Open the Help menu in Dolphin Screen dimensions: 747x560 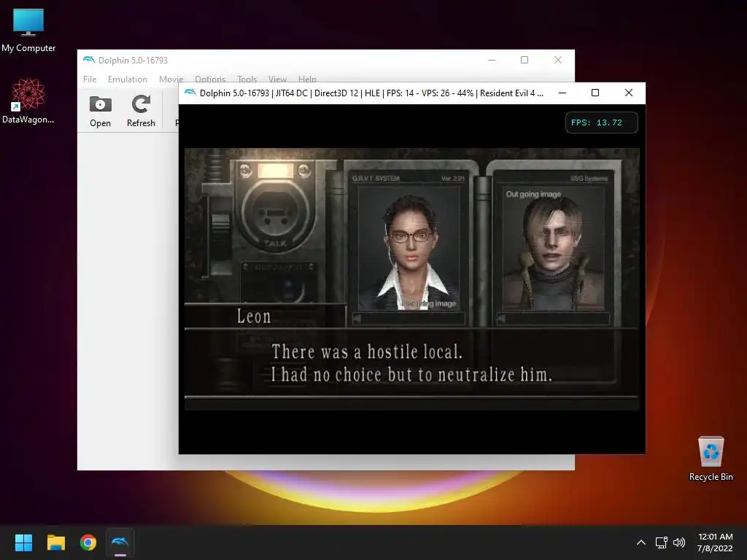tap(307, 79)
